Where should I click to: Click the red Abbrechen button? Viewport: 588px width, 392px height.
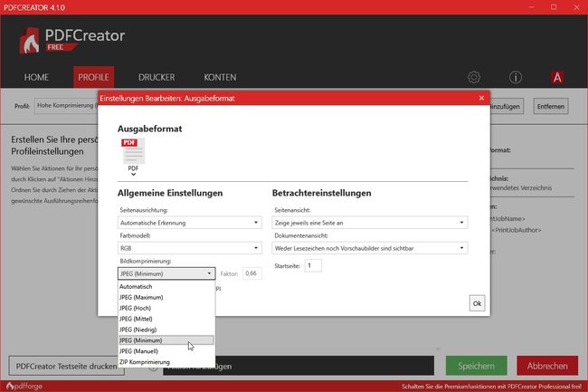coord(547,366)
